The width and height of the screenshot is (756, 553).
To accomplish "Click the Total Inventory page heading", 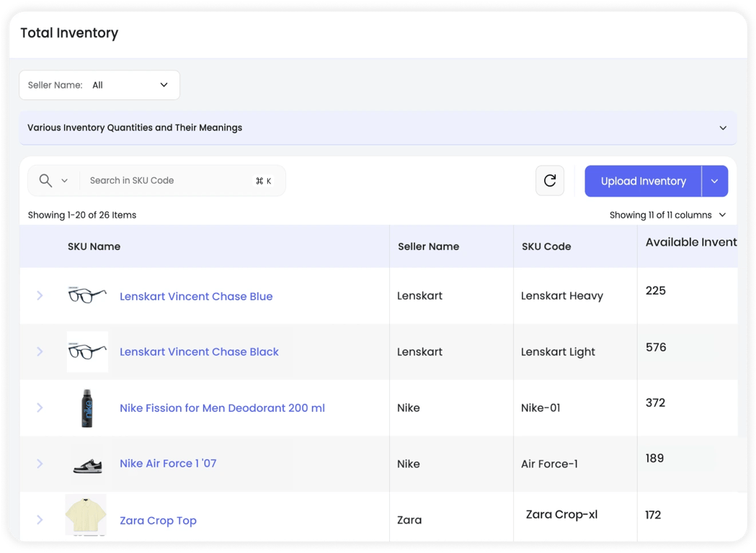I will 69,32.
